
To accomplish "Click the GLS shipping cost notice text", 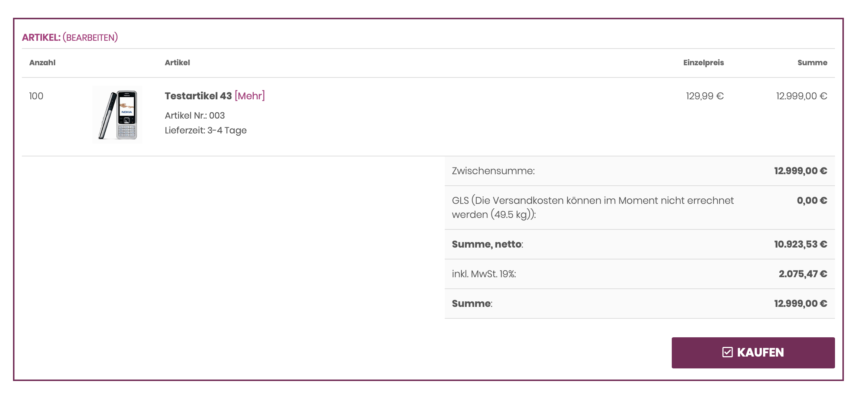I will point(592,207).
